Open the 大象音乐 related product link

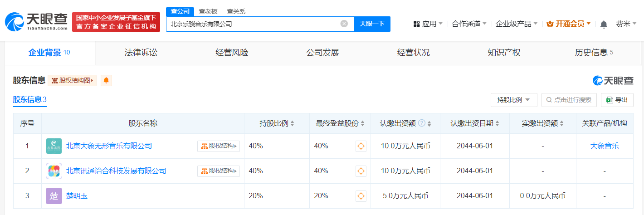click(x=605, y=146)
